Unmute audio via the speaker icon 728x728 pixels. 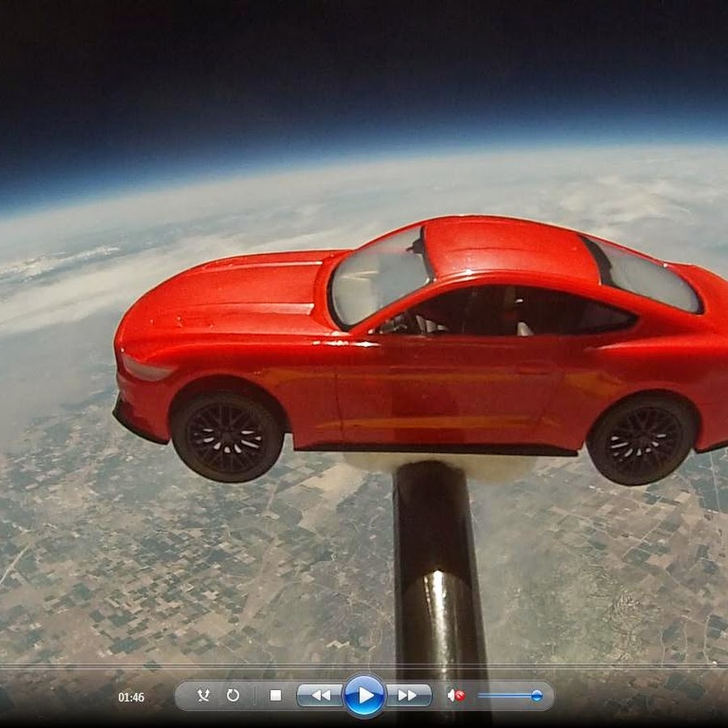tap(456, 695)
